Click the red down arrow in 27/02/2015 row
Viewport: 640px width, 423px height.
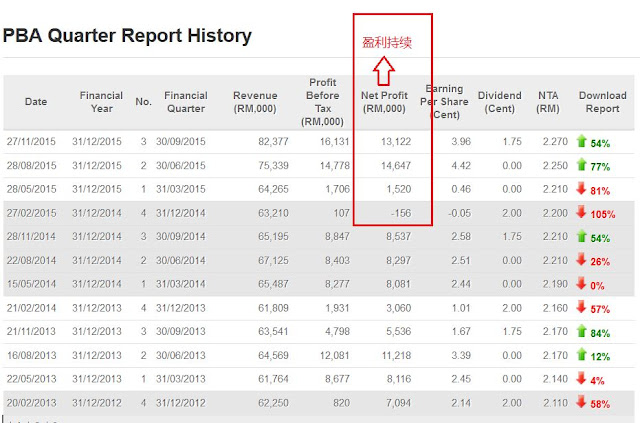point(581,212)
